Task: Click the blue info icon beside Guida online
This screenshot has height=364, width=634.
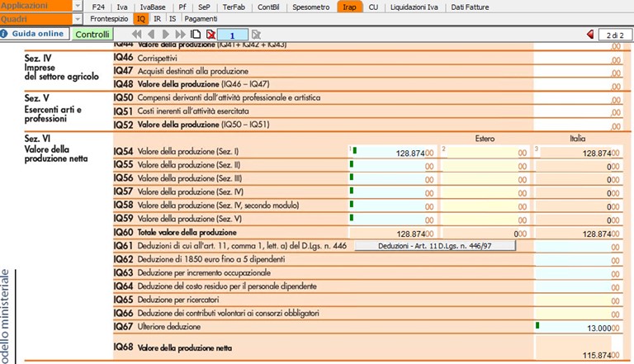Action: point(4,34)
